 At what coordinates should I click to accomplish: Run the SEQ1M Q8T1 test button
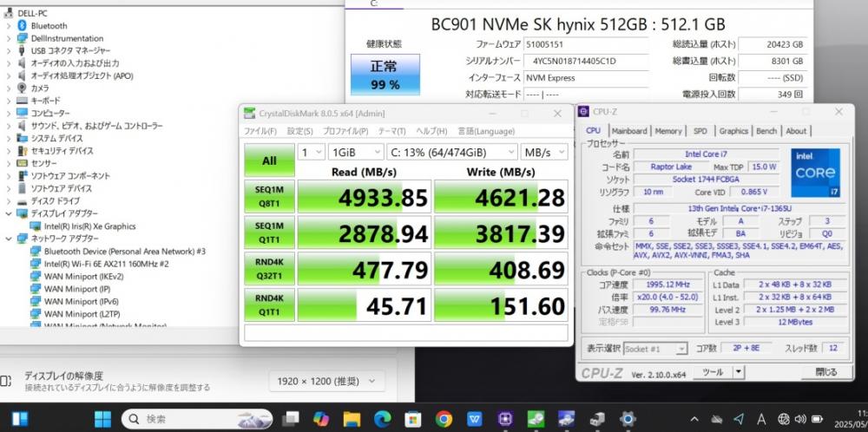coord(270,196)
